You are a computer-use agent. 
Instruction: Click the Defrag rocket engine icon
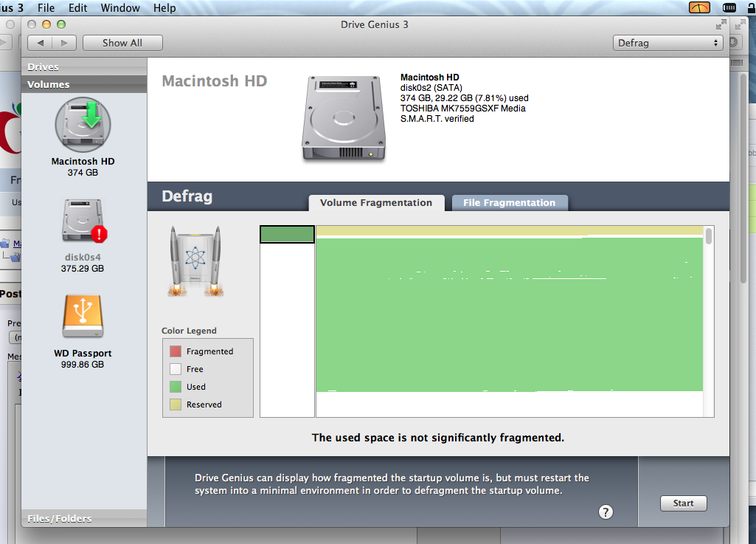195,261
